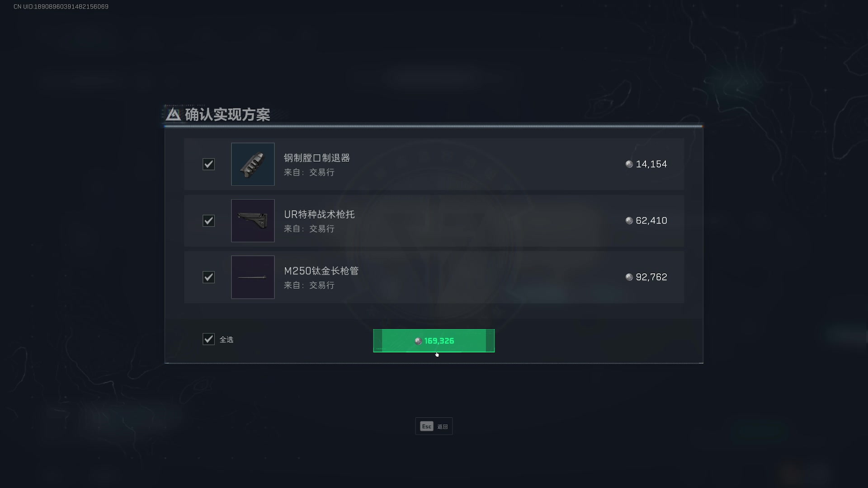Click the coin icon beside 62,410

click(x=629, y=221)
